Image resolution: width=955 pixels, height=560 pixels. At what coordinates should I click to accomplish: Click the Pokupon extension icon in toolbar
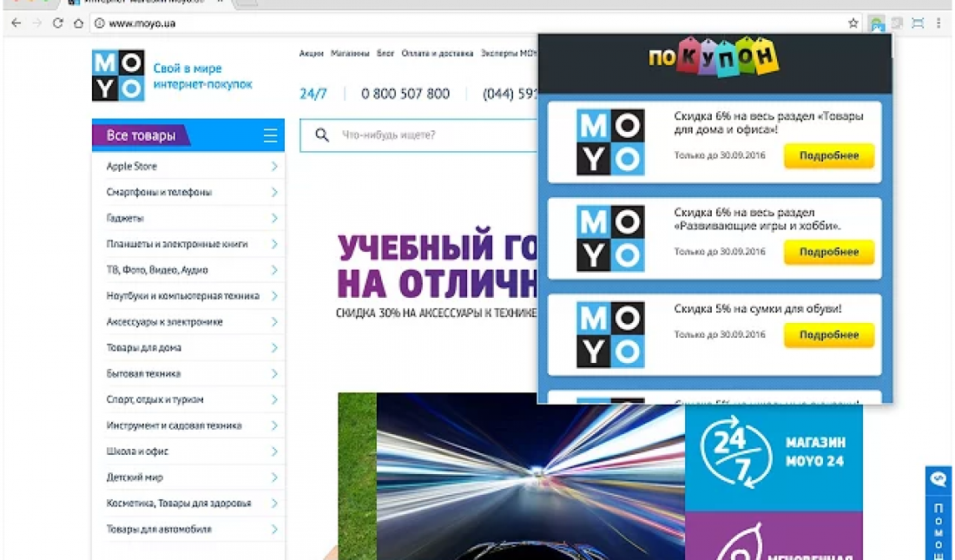point(878,23)
